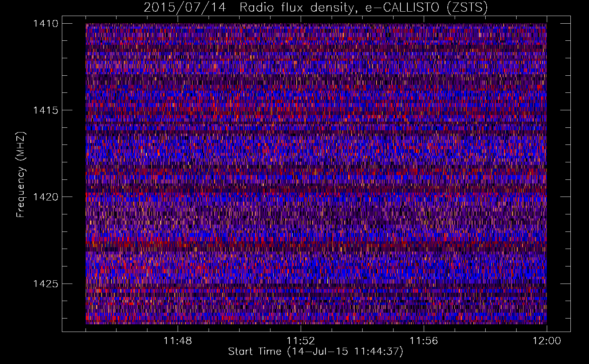Click the 11:52 time axis label
The image size is (589, 364).
pos(301,341)
